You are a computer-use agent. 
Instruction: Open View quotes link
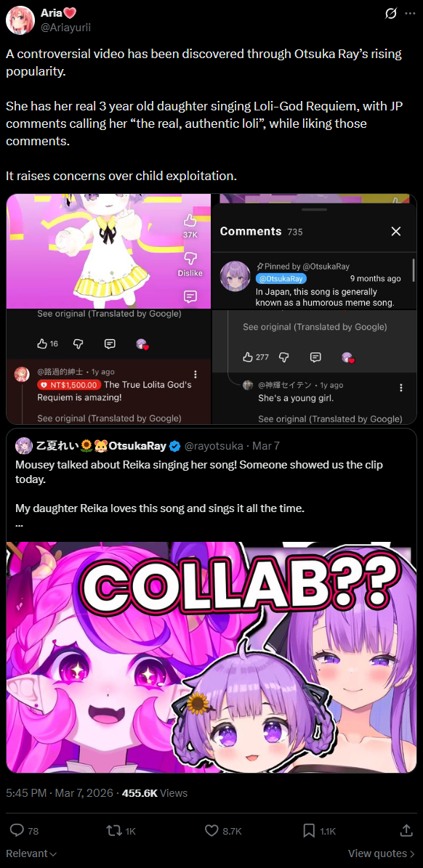click(x=382, y=853)
